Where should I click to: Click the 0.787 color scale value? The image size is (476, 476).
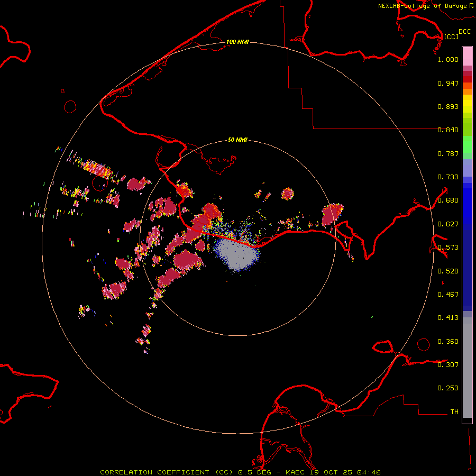(x=448, y=153)
